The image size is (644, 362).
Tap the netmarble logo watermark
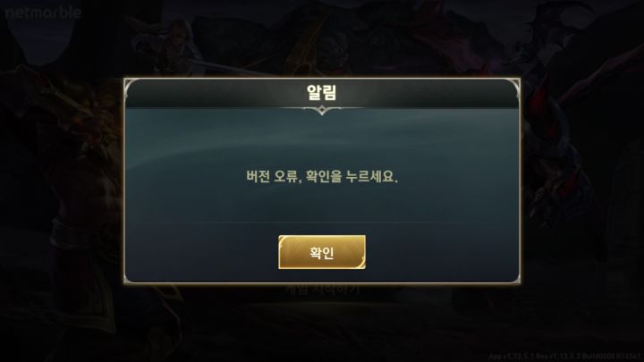[43, 13]
